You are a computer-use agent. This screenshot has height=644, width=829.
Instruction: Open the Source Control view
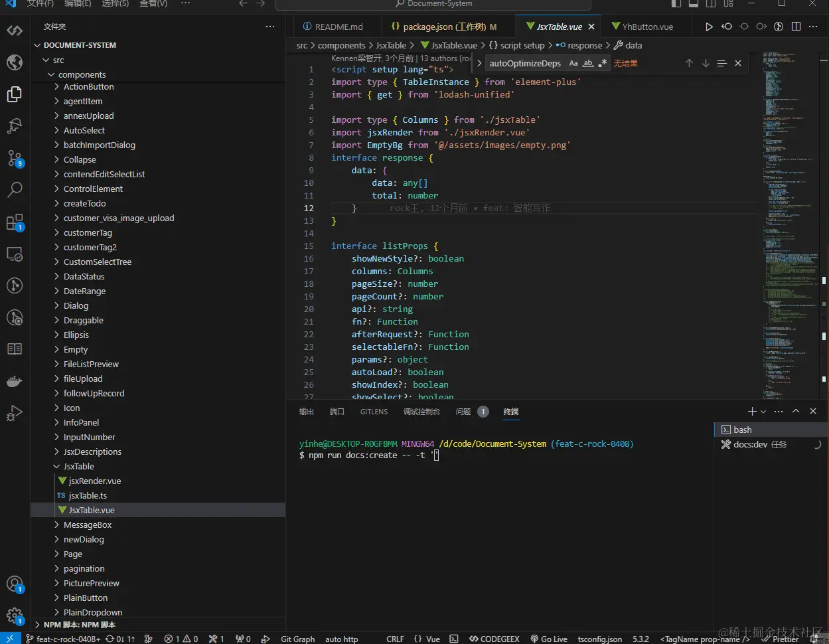[15, 159]
